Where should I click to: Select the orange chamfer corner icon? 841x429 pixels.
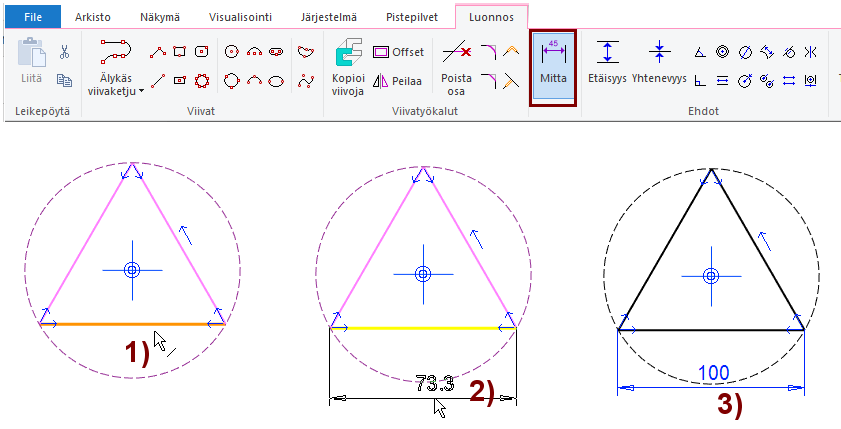(x=511, y=51)
